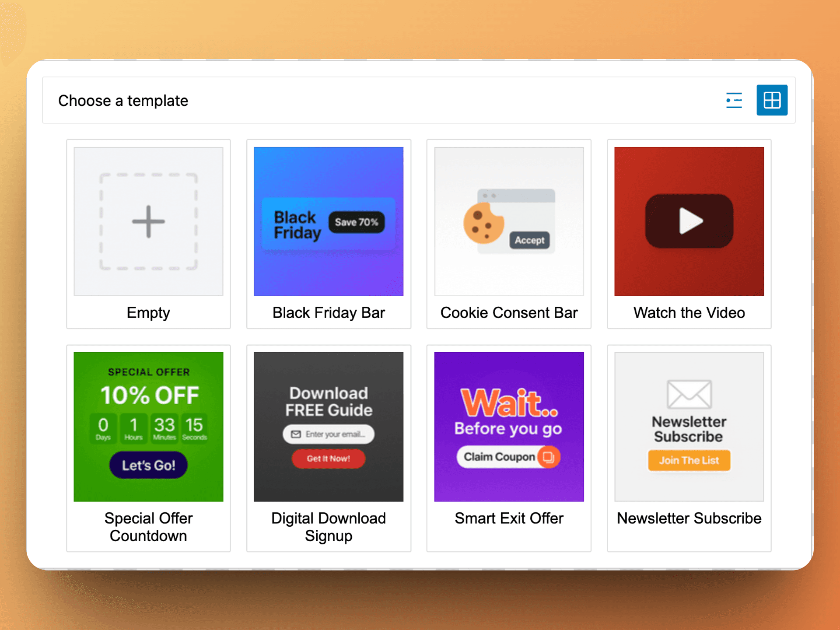Image resolution: width=840 pixels, height=630 pixels.
Task: Choose the Cookie Consent Bar template
Action: 509,233
